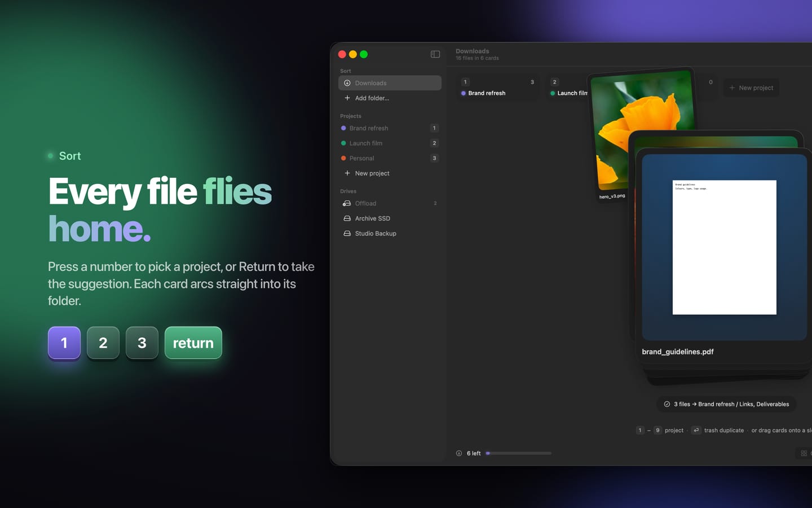
Task: Click the 3 files Brand refresh suggestion pill
Action: pyautogui.click(x=726, y=404)
